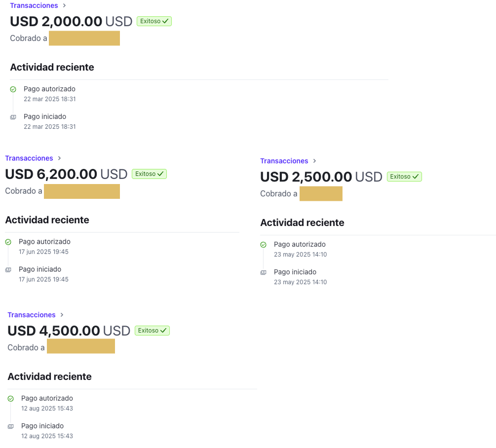Viewport: 496px width, 448px height.
Task: Click the chevron after Transacciones above USD 2,500.00
Action: 314,161
